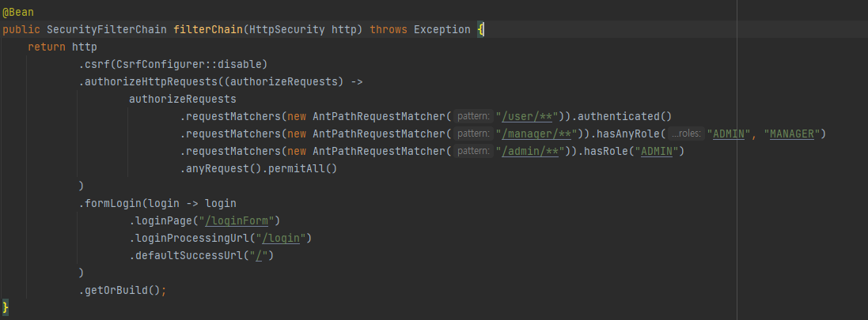
Task: Select the SecurityFilterChain return type
Action: [107, 29]
